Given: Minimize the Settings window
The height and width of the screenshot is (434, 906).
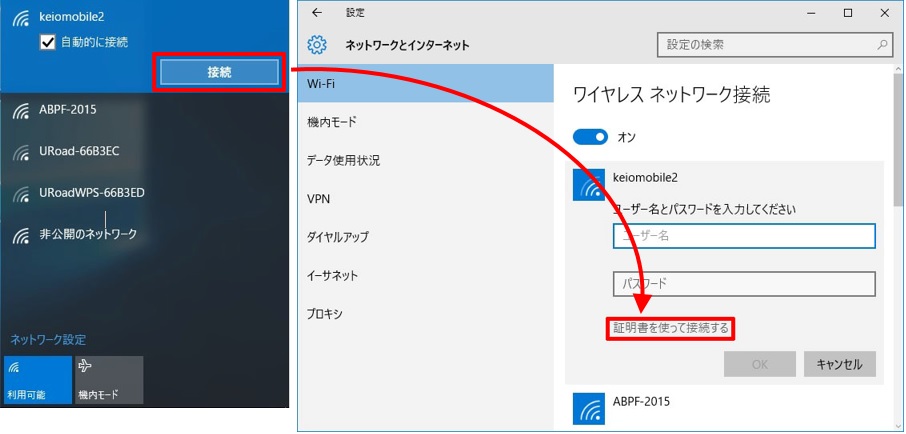Looking at the screenshot, I should pos(812,13).
